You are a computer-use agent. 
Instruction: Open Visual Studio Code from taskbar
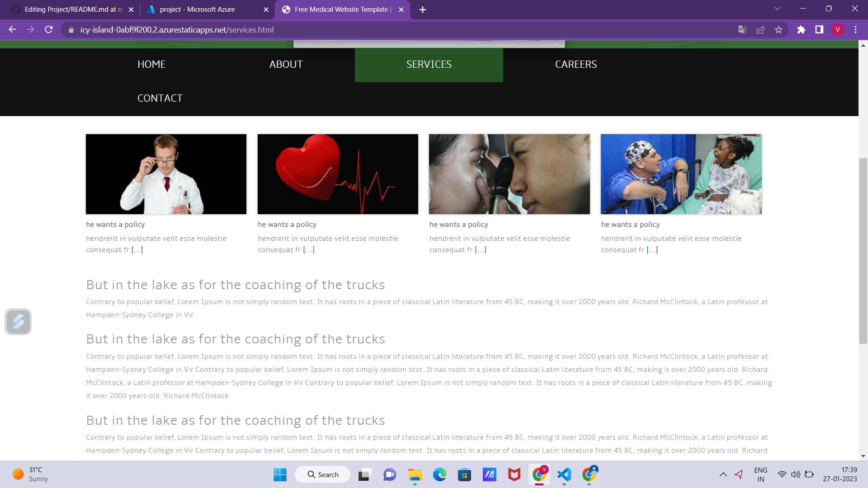[x=564, y=474]
